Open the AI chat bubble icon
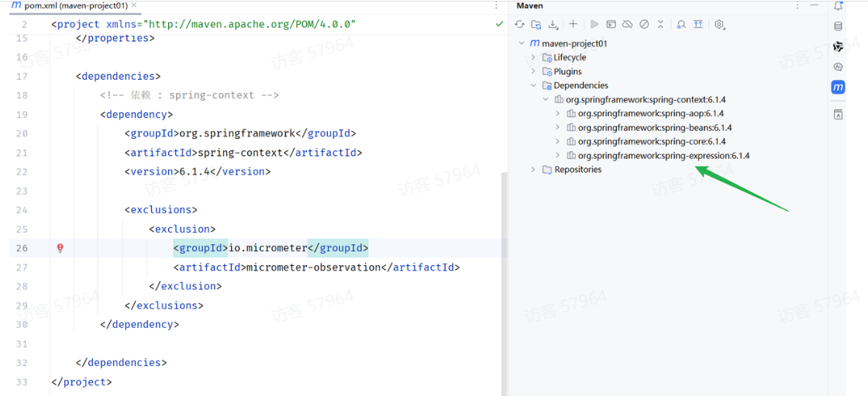This screenshot has width=868, height=407. pyautogui.click(x=838, y=67)
